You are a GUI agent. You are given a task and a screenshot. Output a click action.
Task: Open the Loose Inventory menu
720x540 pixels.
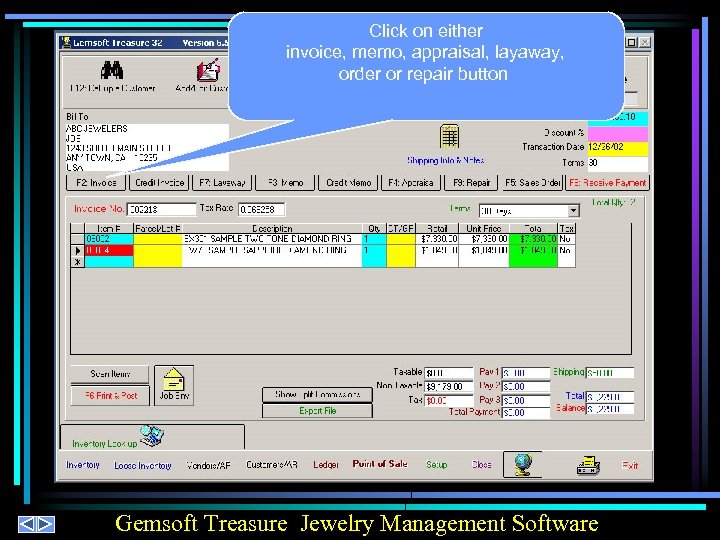pyautogui.click(x=142, y=466)
